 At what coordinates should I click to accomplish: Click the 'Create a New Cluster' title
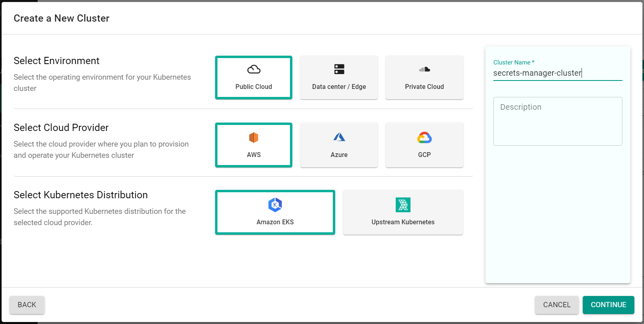coord(61,18)
